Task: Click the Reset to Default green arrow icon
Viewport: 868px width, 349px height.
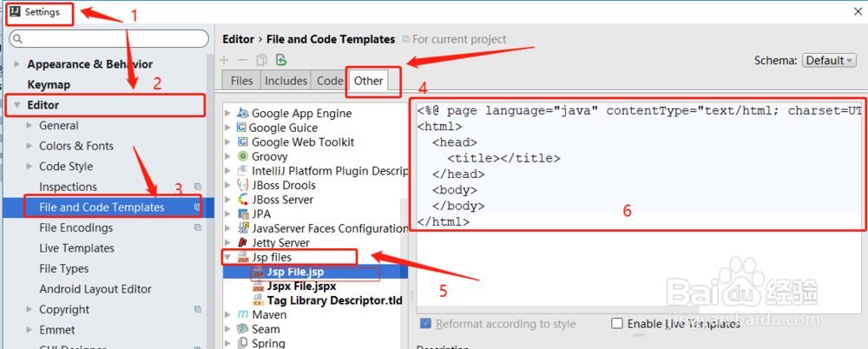Action: 281,60
